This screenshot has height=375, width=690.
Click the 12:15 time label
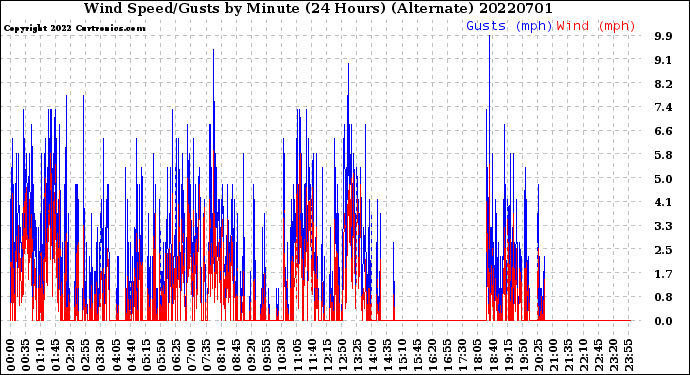click(327, 355)
